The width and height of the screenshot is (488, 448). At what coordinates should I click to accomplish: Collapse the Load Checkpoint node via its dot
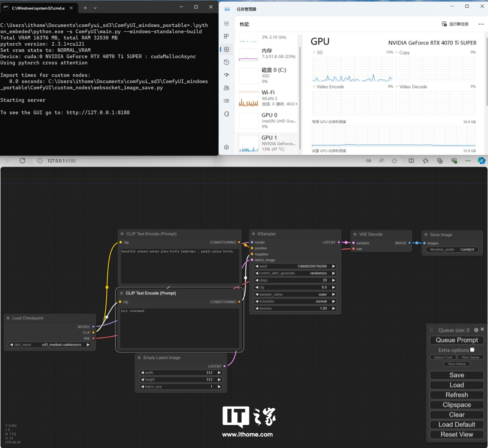pos(8,318)
